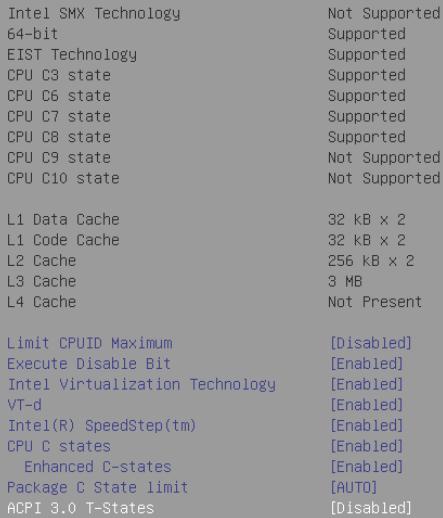Image resolution: width=443 pixels, height=518 pixels.
Task: Open the ACPI T-States [Disabled] value
Action: (x=371, y=508)
